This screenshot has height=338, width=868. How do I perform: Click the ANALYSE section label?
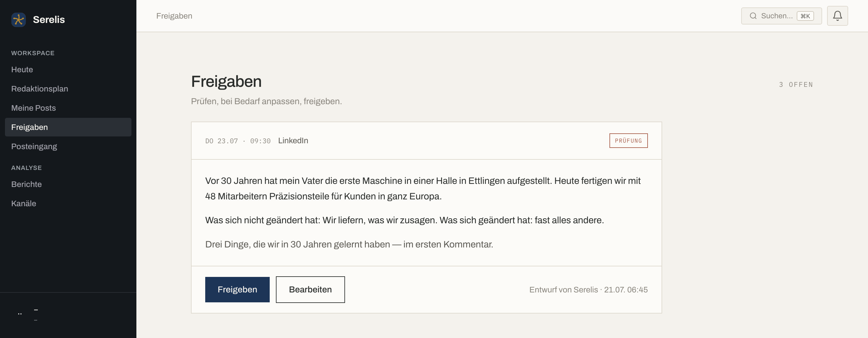point(26,168)
